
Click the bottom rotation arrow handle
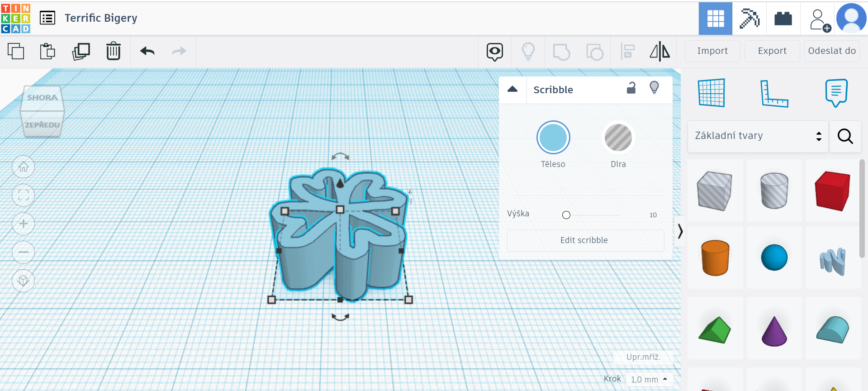(340, 317)
